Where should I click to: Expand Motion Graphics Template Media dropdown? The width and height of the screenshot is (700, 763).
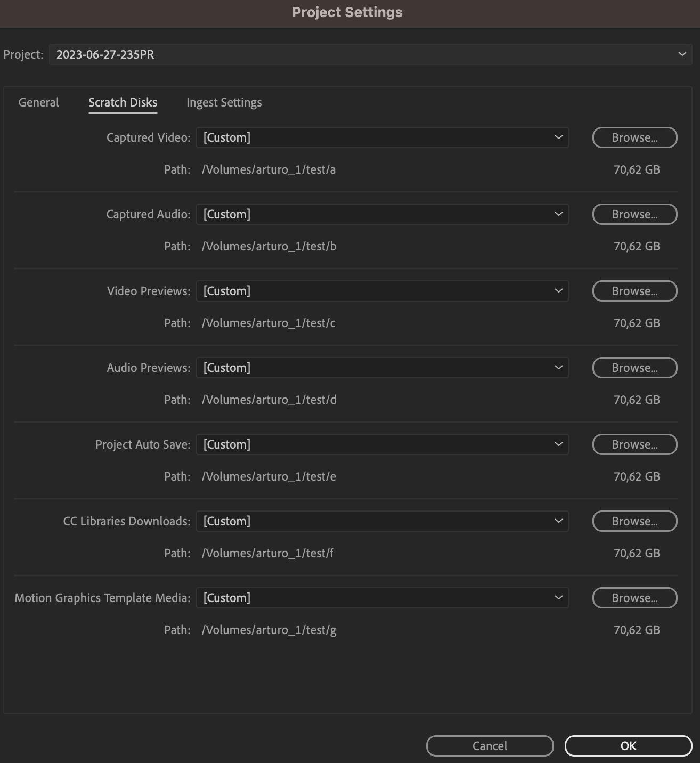pos(382,598)
